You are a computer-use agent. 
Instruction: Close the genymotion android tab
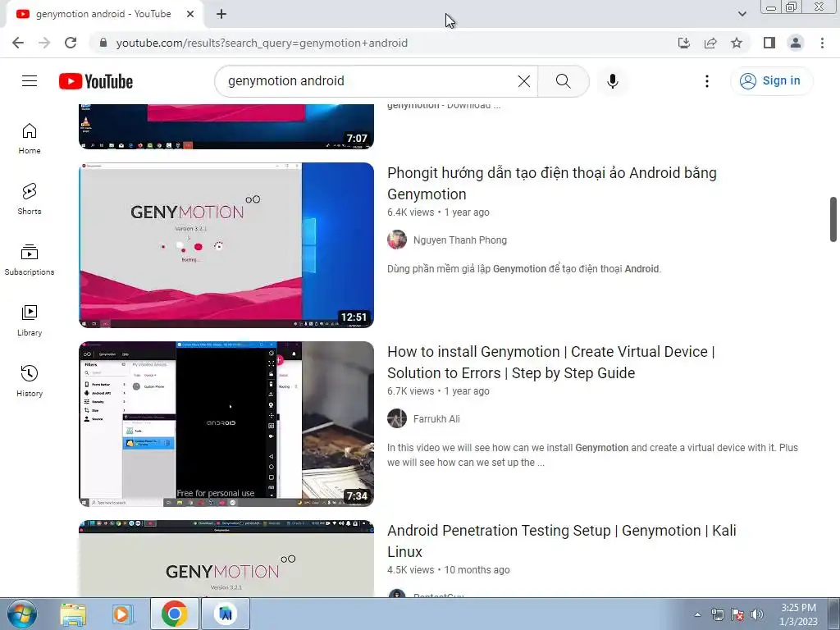click(x=190, y=14)
